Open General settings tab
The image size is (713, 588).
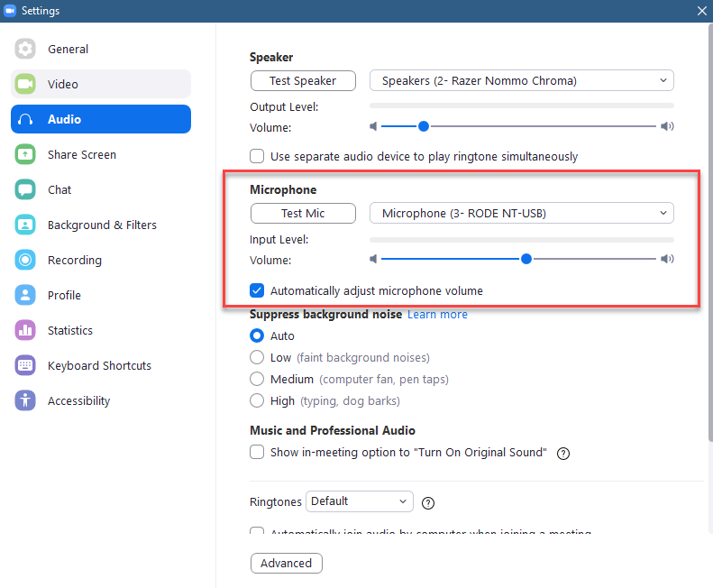(101, 49)
